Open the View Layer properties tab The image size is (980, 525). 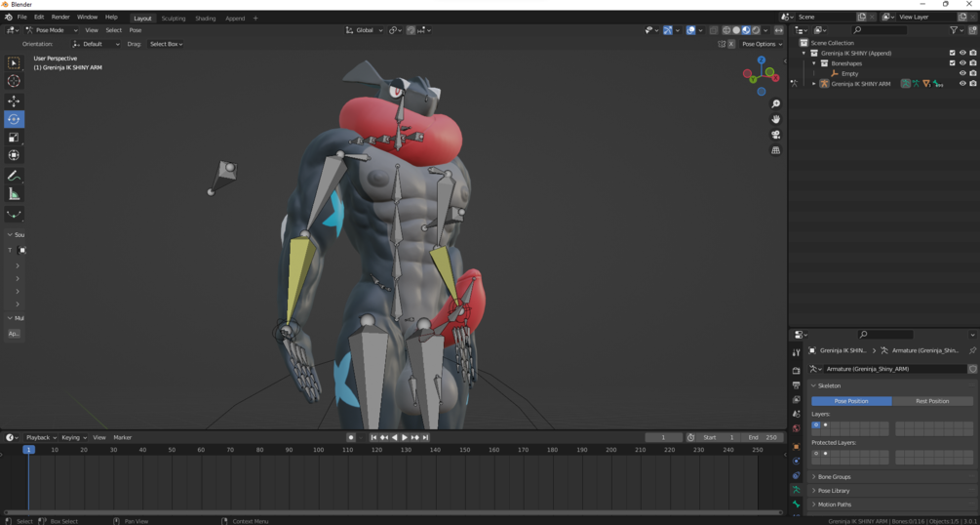[x=796, y=399]
